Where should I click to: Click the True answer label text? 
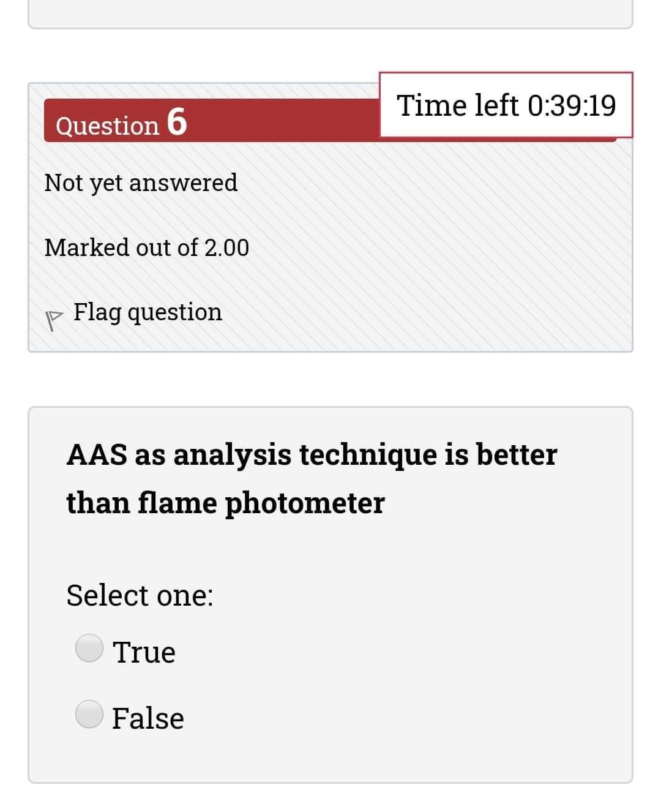pyautogui.click(x=144, y=652)
